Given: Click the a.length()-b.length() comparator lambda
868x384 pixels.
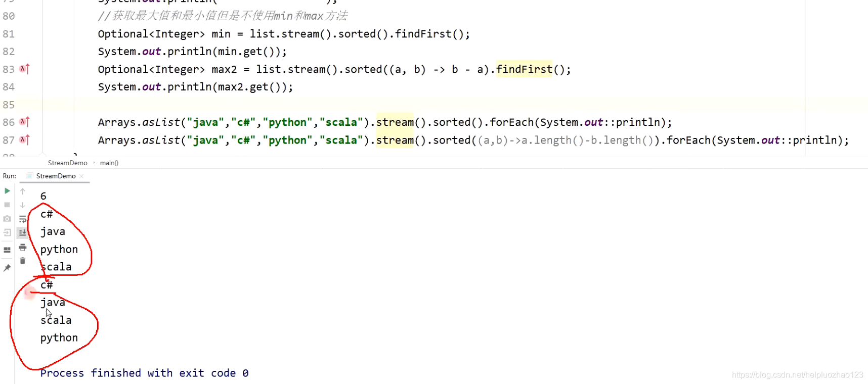Looking at the screenshot, I should [566, 140].
